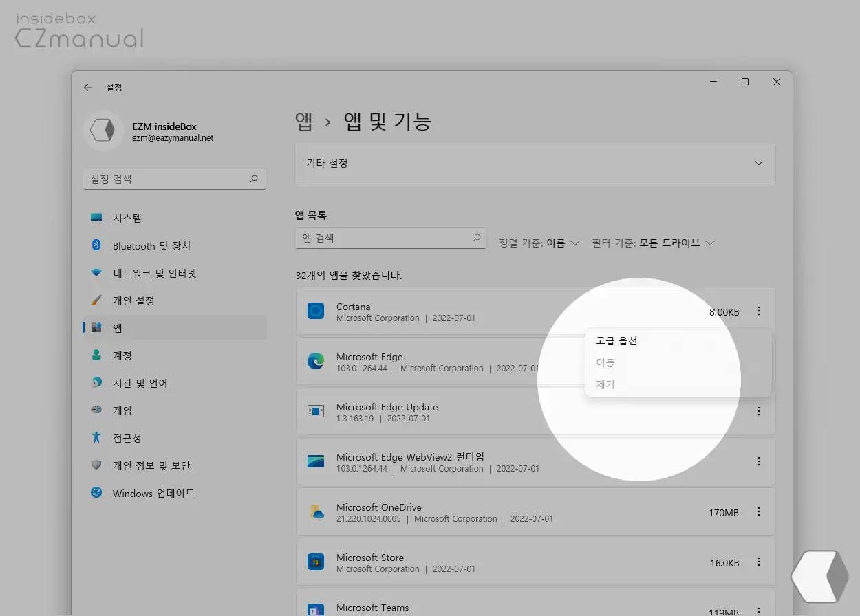Viewport: 860px width, 616px height.
Task: Open the 정렬 기준 sort dropdown
Action: click(539, 243)
